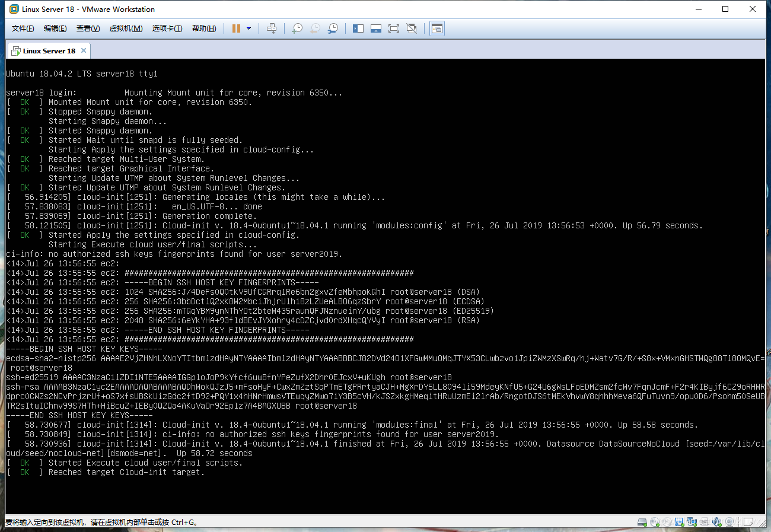The image size is (771, 532).
Task: Minimize the VMware Workstation window
Action: 698,9
